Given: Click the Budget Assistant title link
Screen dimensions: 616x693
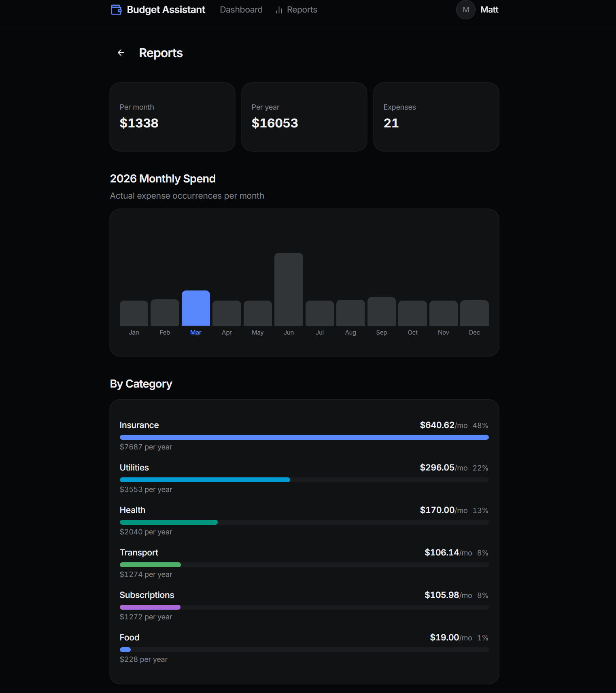Looking at the screenshot, I should pyautogui.click(x=166, y=10).
